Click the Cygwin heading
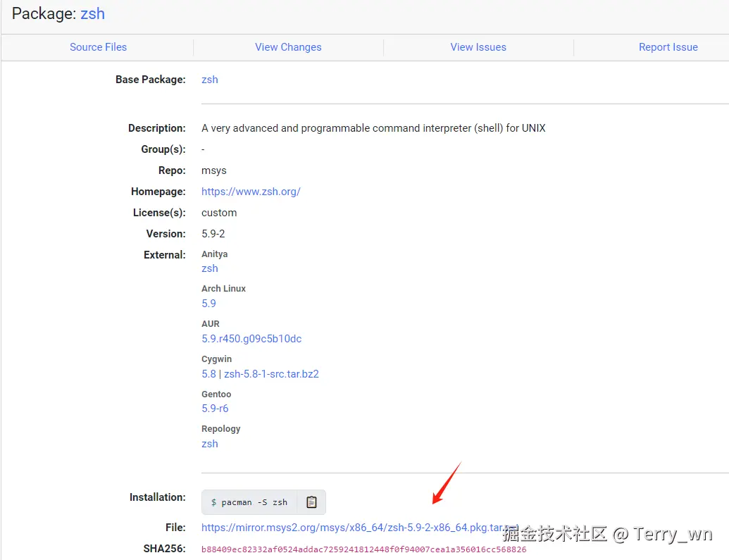Image resolution: width=729 pixels, height=560 pixels. pos(217,359)
